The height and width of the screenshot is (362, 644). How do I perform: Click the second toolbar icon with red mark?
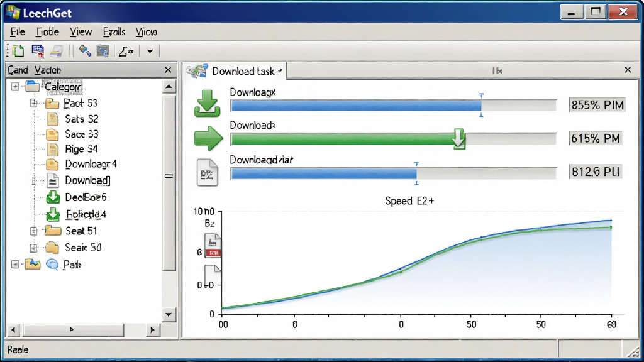pyautogui.click(x=38, y=52)
